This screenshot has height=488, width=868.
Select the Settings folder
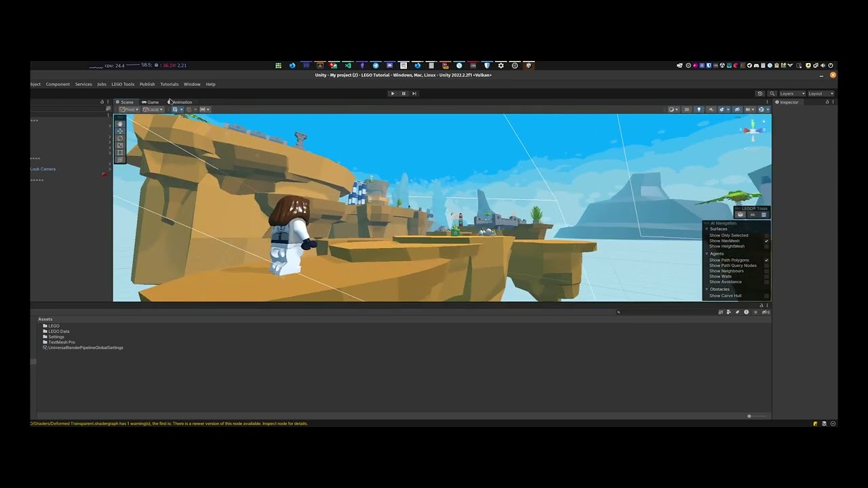click(54, 337)
